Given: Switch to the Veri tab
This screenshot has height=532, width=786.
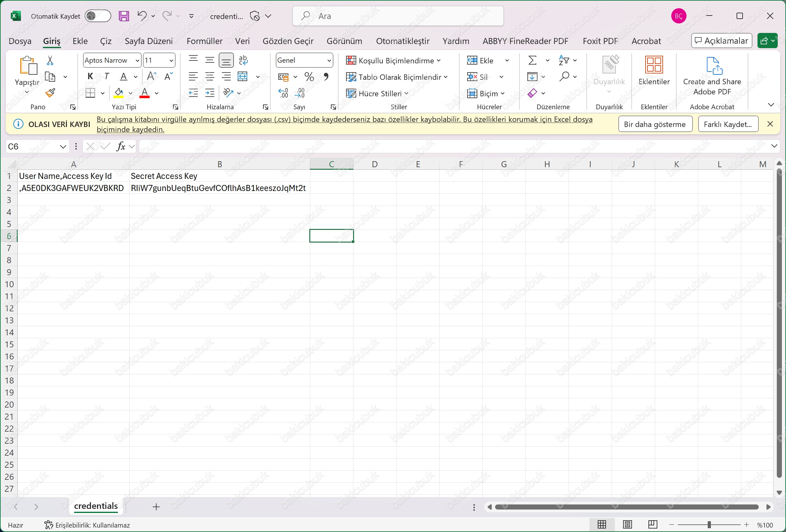Looking at the screenshot, I should point(242,41).
